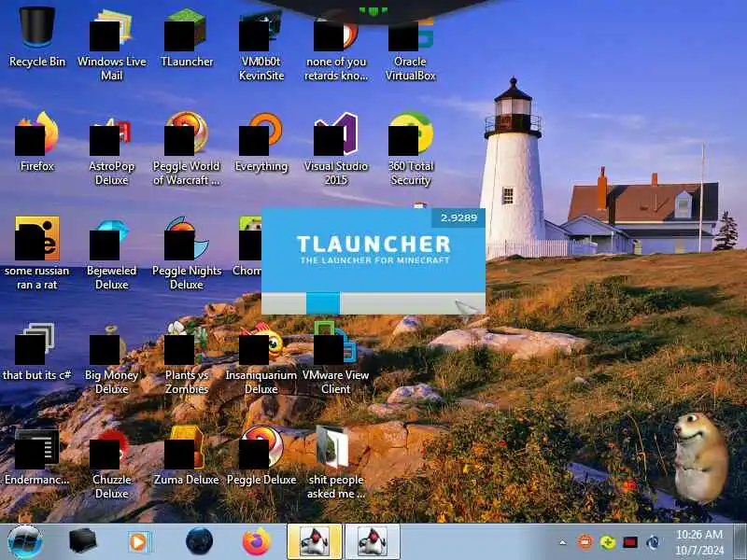Open Firefox from the taskbar
747x560 pixels.
pyautogui.click(x=256, y=541)
